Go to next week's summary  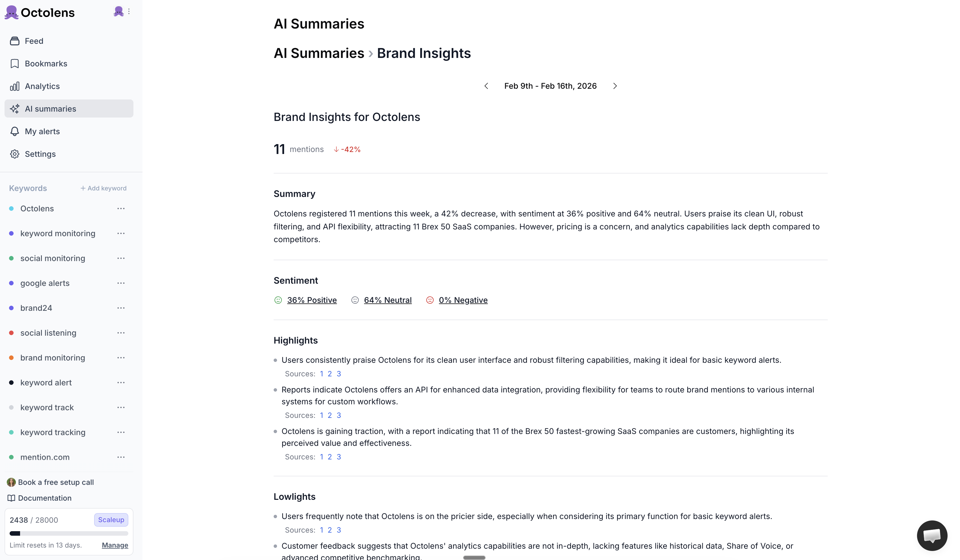coord(615,86)
